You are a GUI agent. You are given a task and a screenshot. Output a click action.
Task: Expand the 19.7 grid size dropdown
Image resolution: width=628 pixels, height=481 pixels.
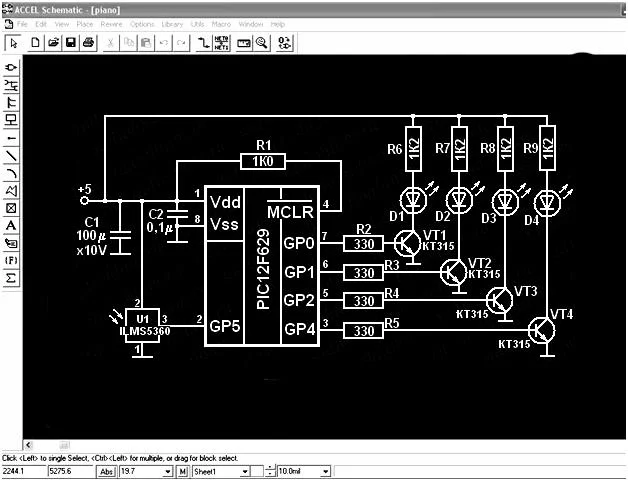(168, 472)
